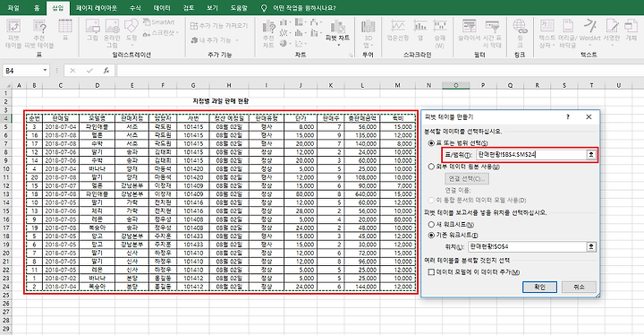Close the 피벗 테이블 만들기 dialog

pos(589,116)
